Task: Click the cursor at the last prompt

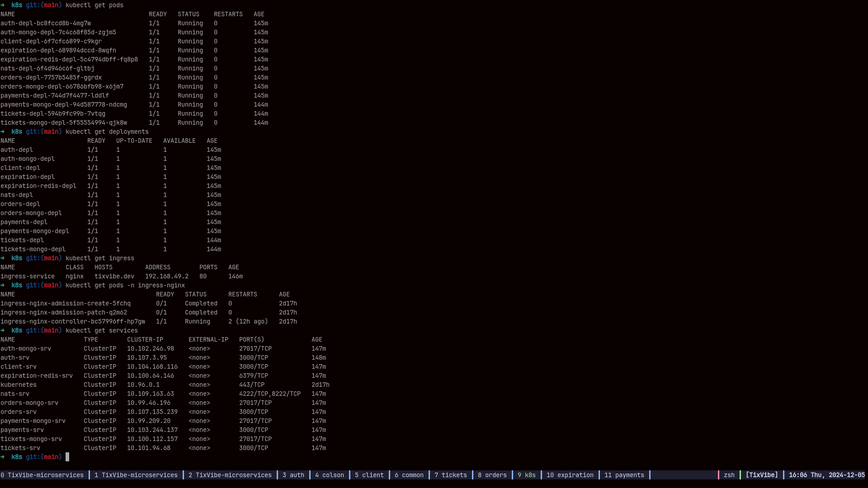Action: [x=67, y=457]
